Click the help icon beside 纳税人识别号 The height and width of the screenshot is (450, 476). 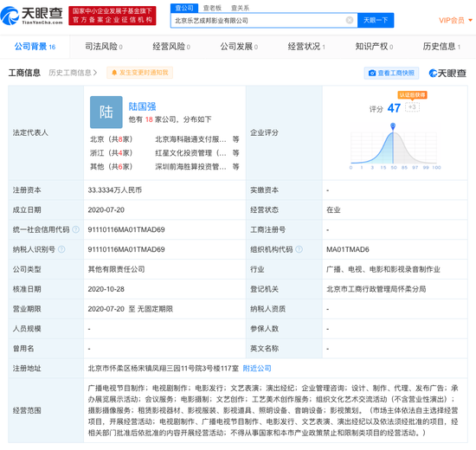(61, 249)
